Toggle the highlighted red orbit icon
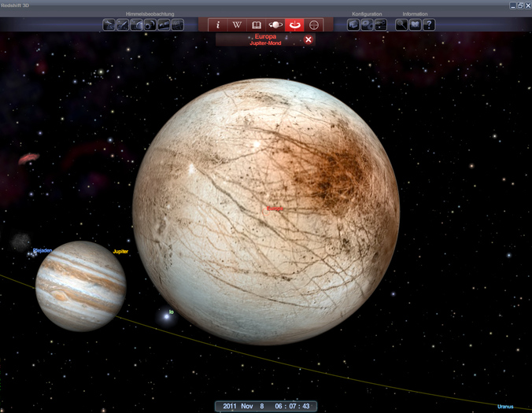 tap(296, 25)
